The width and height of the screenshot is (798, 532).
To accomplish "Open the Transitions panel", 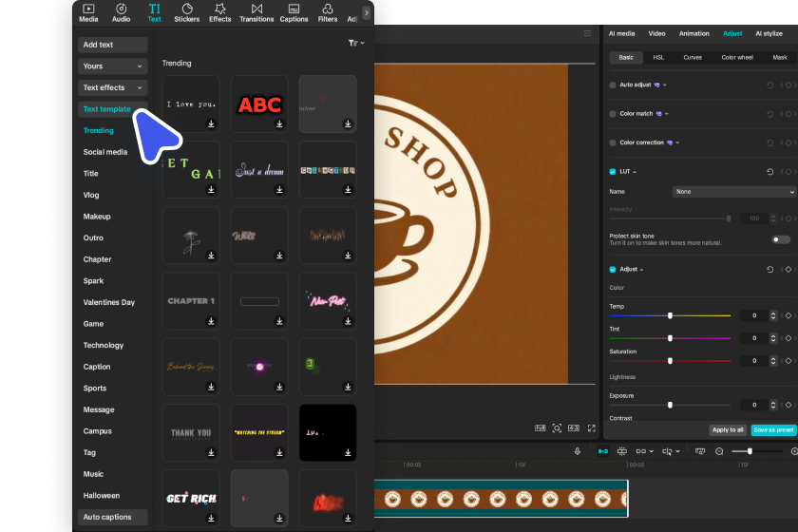I will pos(256,13).
